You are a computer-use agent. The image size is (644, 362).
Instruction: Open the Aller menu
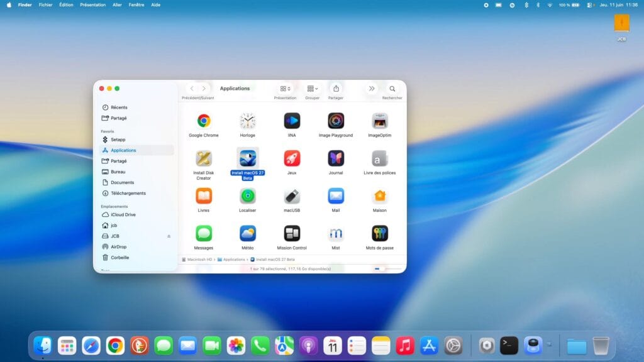117,5
